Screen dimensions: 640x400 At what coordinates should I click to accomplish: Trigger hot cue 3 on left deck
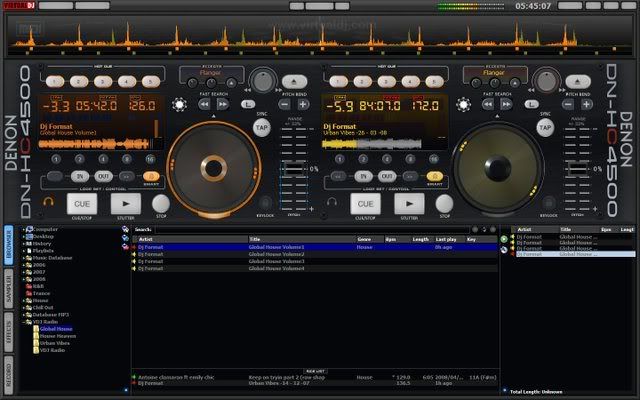coord(103,82)
